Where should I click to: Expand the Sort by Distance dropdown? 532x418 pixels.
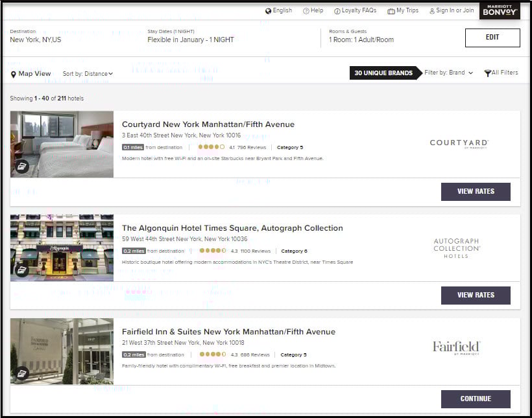coord(88,74)
